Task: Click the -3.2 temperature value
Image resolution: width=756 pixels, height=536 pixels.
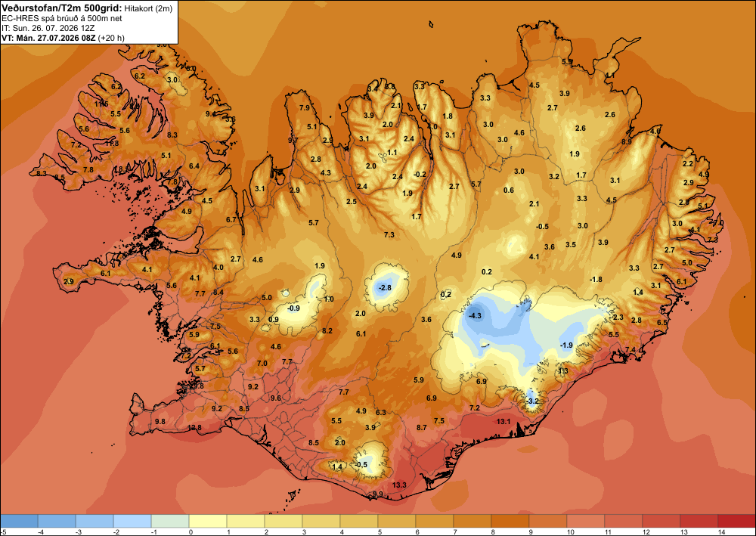Action: [x=532, y=401]
